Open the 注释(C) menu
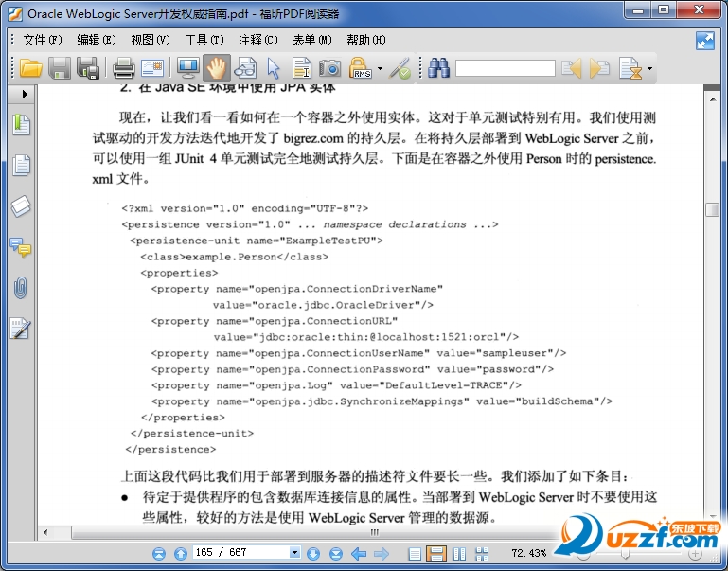This screenshot has width=728, height=571. pyautogui.click(x=258, y=40)
